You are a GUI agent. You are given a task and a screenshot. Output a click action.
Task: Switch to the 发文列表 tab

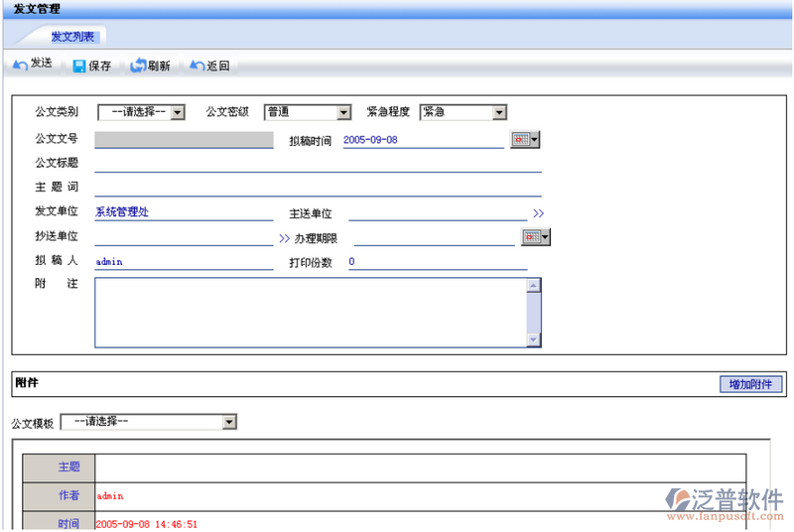(72, 37)
